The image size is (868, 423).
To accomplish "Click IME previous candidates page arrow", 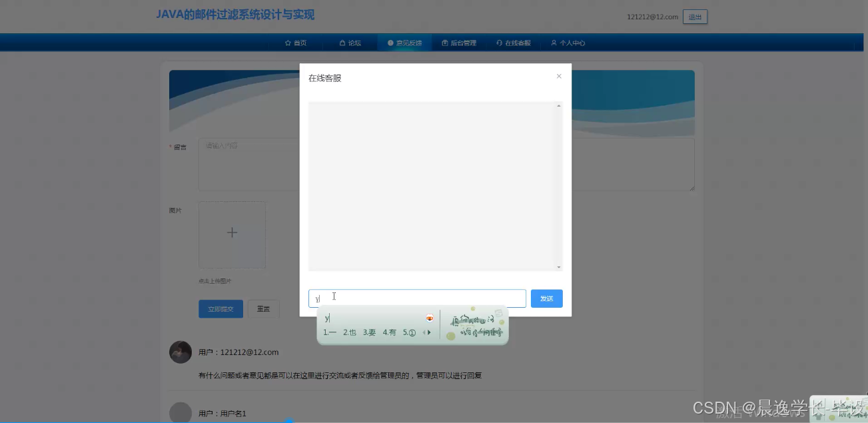I will pyautogui.click(x=424, y=332).
